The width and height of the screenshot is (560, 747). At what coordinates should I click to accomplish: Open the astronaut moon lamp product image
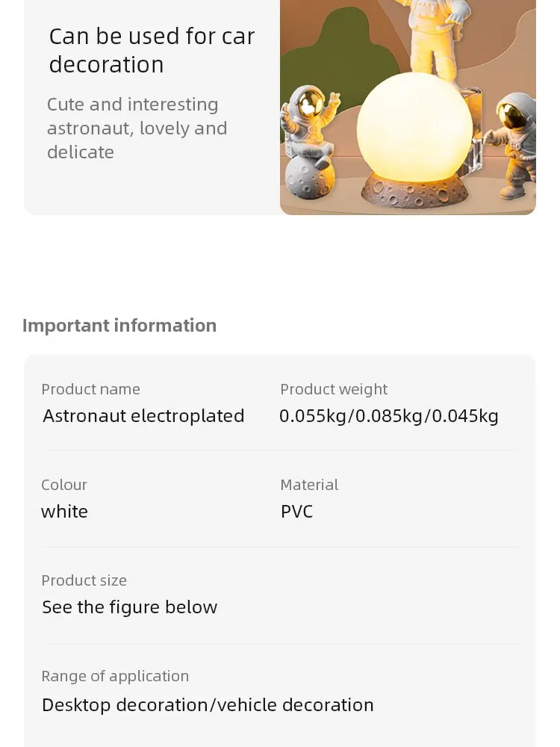point(408,107)
